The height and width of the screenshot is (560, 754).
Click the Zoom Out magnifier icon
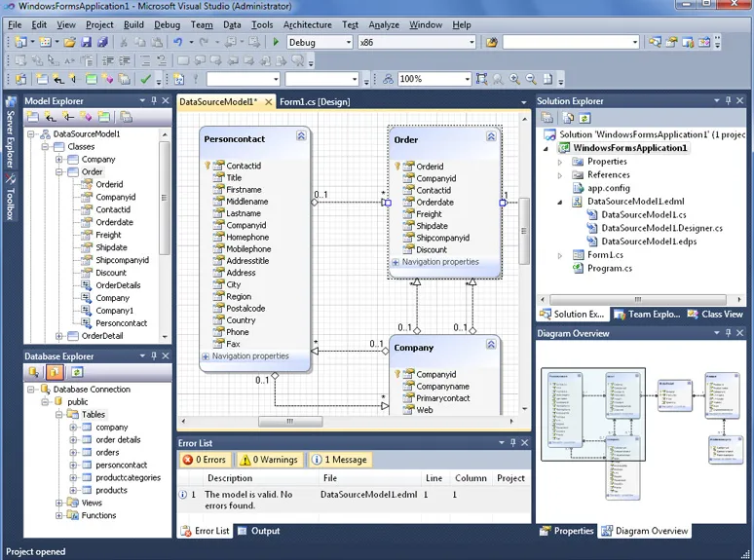531,79
